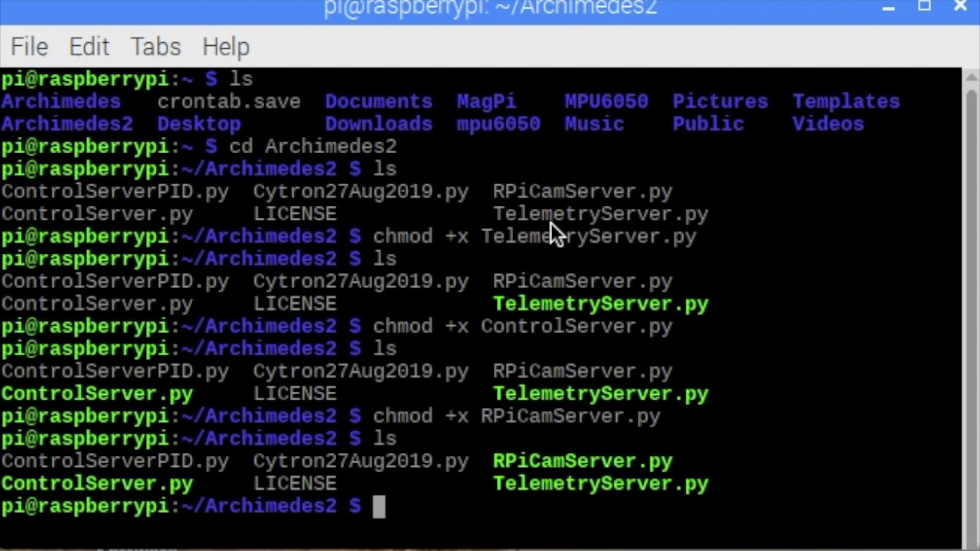
Task: Open the Edit menu
Action: [89, 47]
